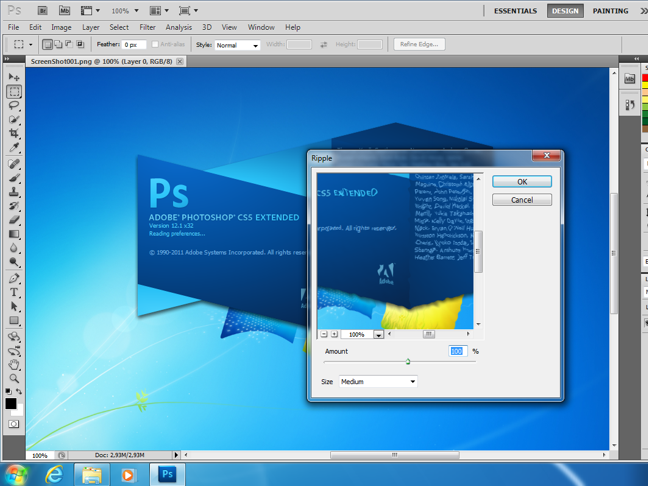Toggle Quick Mask mode
648x486 pixels.
click(14, 424)
